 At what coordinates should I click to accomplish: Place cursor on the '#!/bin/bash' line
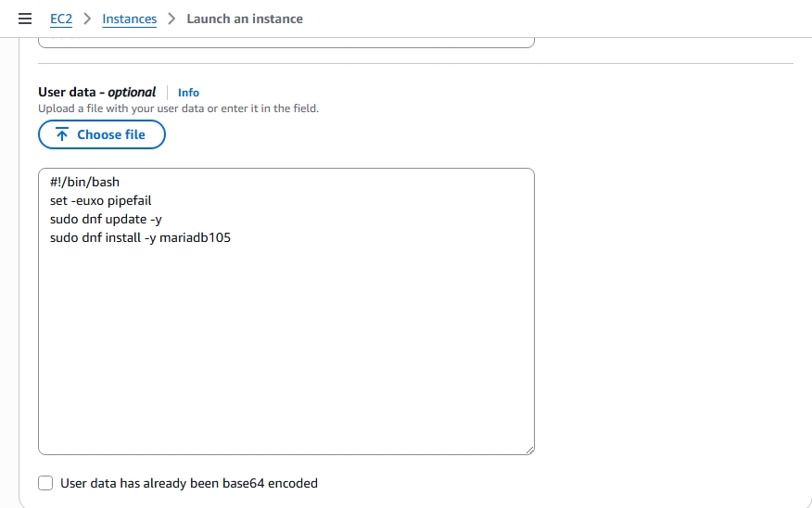tap(85, 182)
